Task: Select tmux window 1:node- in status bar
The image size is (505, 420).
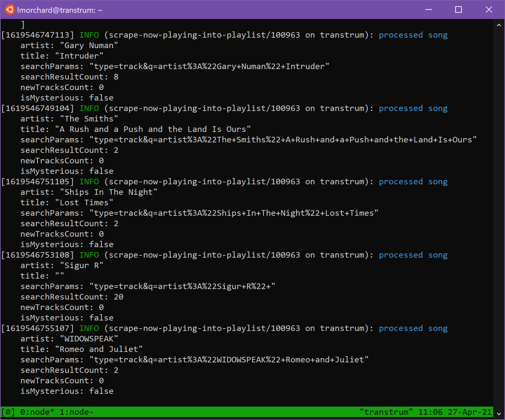Action: [77, 412]
